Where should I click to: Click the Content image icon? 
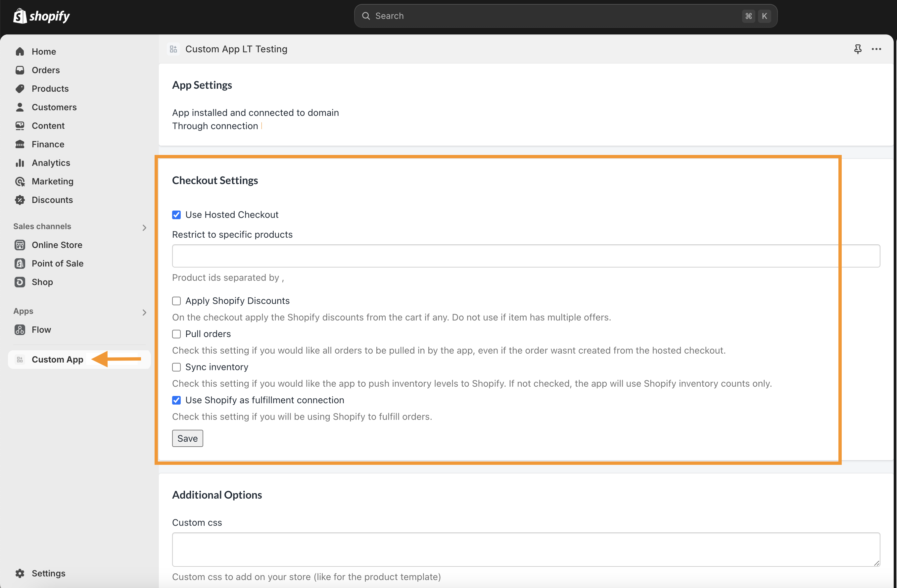[x=20, y=125]
